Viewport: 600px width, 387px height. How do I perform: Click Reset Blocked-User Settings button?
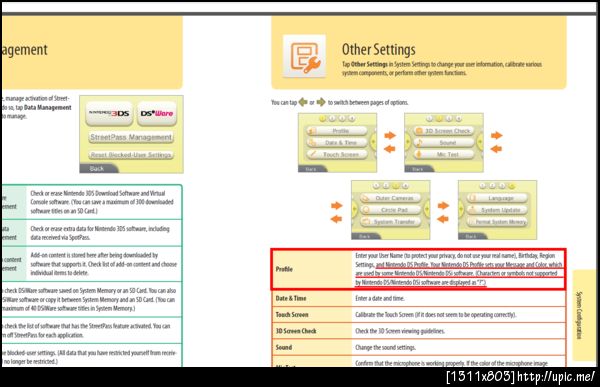point(131,155)
